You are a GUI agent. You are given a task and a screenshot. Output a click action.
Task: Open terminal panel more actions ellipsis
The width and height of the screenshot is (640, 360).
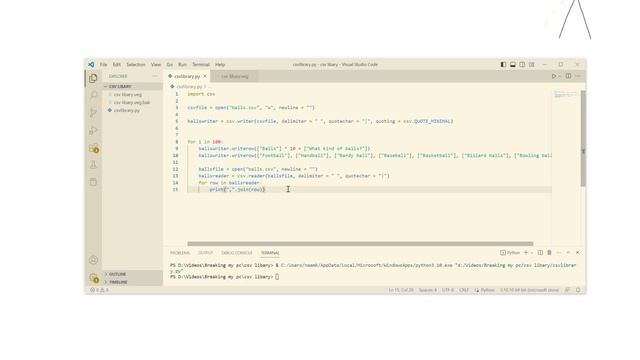[559, 253]
